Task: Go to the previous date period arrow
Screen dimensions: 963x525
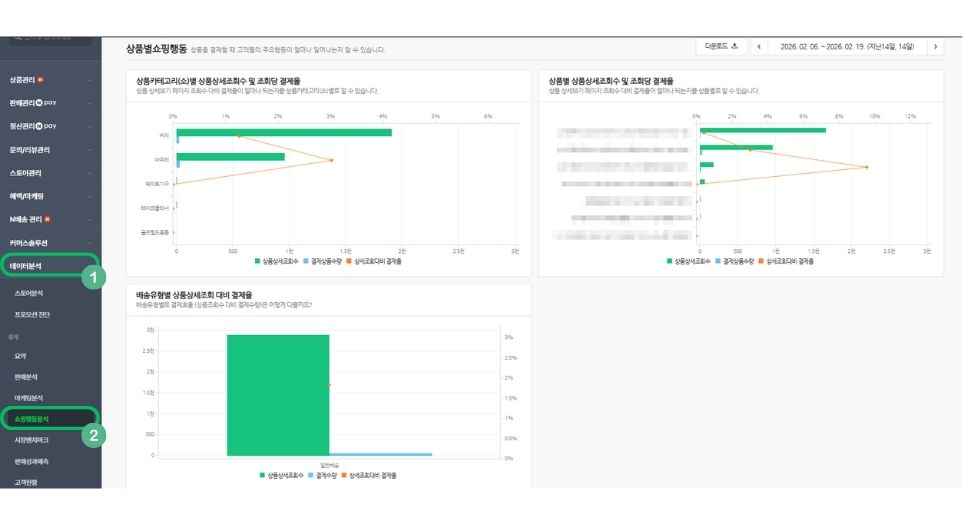Action: (x=759, y=47)
